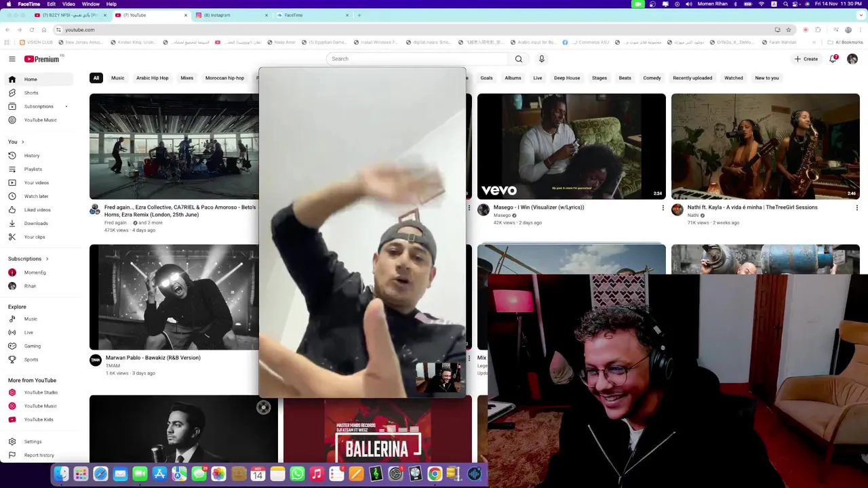Open the Ballerina video thumbnail

[378, 430]
